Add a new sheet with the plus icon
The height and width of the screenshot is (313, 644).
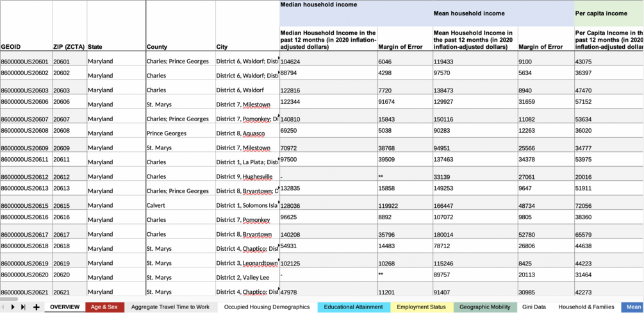click(x=36, y=307)
